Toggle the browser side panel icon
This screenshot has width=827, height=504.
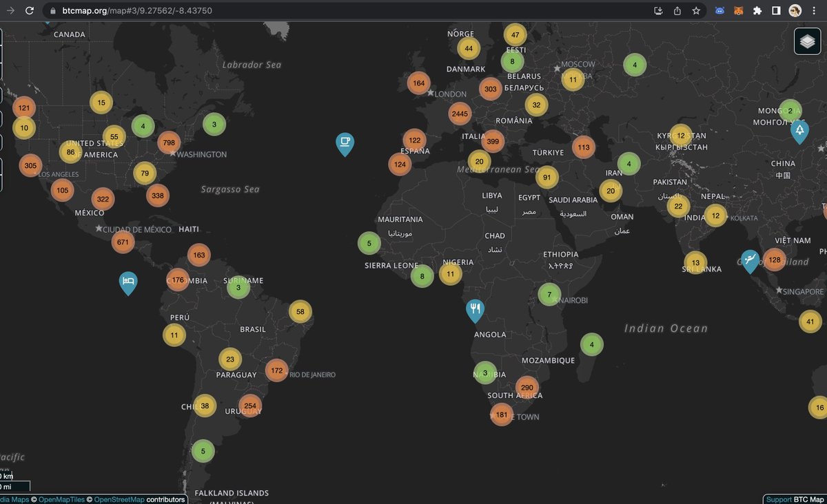(x=776, y=10)
